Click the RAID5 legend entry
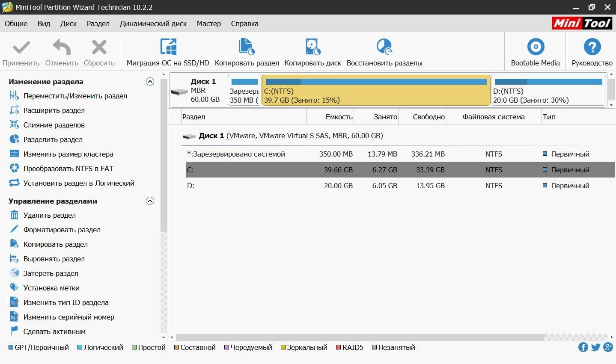616x364 pixels. (349, 347)
